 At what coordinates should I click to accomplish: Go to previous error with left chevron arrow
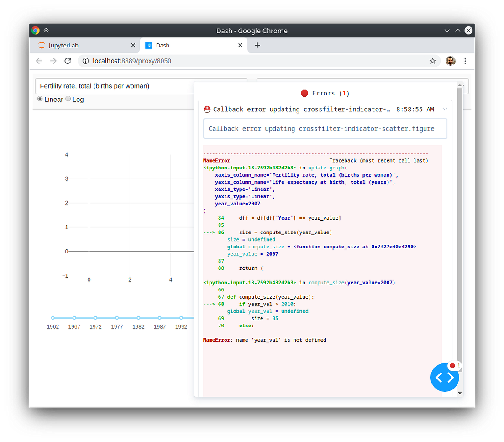(x=439, y=378)
